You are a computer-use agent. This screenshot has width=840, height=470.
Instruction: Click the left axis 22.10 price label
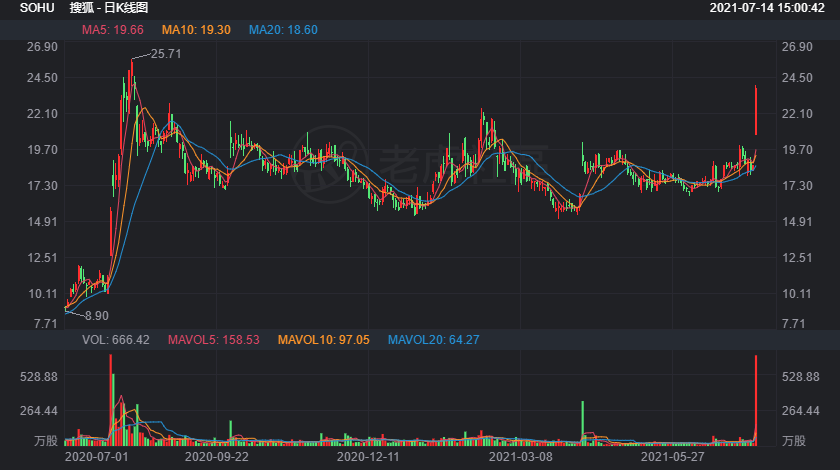pos(42,114)
